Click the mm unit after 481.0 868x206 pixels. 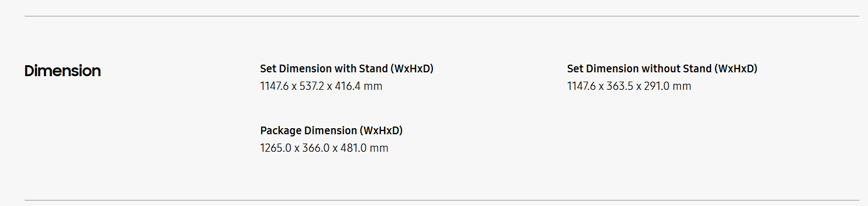pyautogui.click(x=379, y=148)
